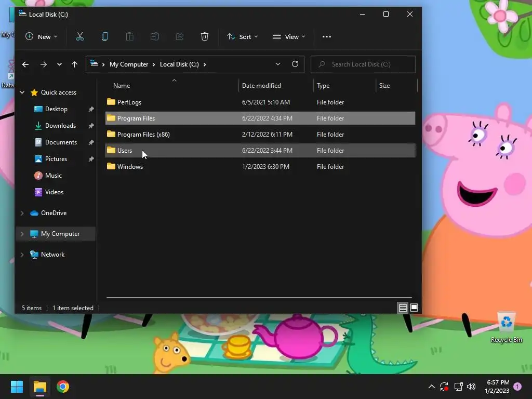Screen dimensions: 532x399
Task: Click Windows date 1/2/2023 6:30 PM
Action: (265, 167)
